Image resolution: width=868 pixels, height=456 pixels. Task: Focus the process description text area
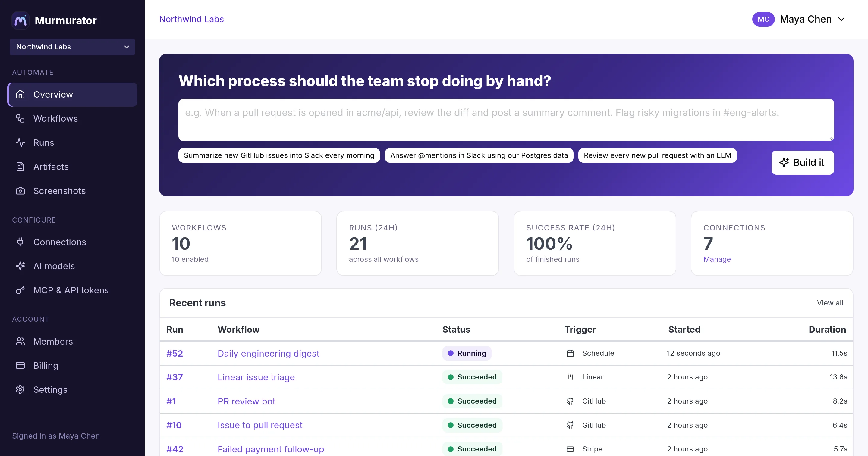point(506,120)
